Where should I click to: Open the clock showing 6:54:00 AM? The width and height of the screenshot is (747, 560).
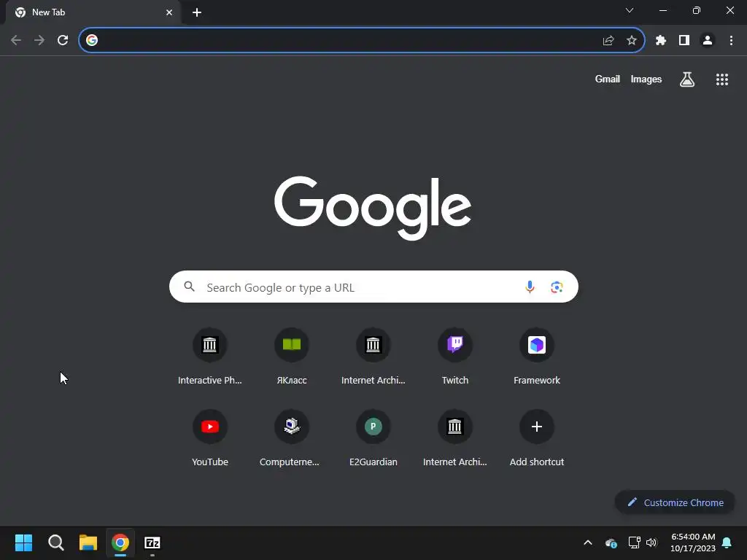click(x=693, y=542)
